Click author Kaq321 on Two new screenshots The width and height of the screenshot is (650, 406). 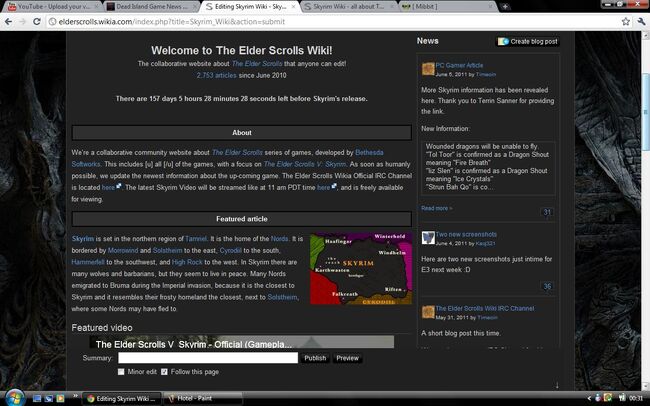[x=485, y=243]
